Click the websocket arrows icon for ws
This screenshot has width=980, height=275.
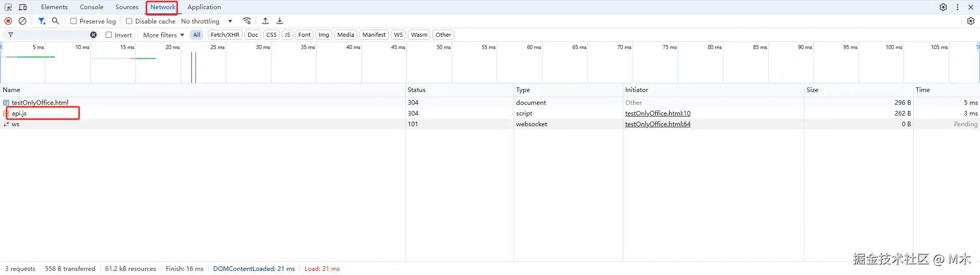(6, 124)
